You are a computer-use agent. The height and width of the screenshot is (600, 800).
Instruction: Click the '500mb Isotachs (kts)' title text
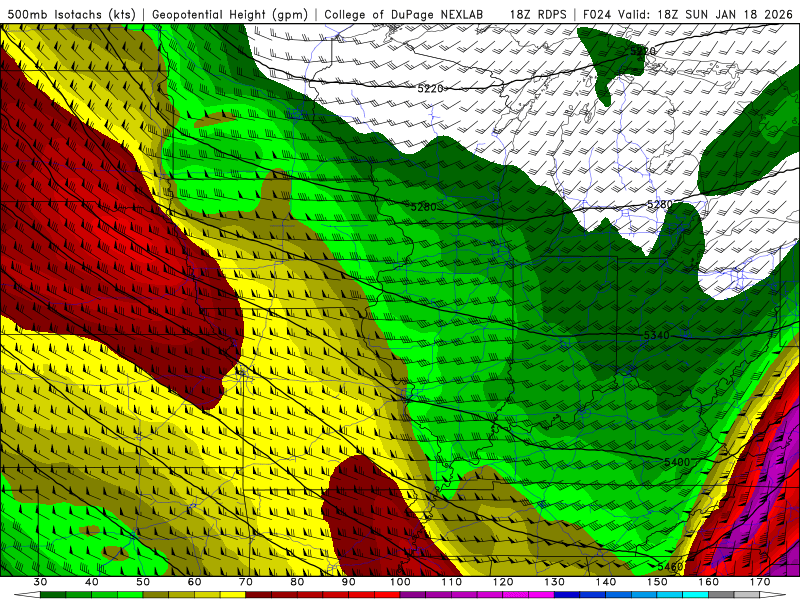71,14
